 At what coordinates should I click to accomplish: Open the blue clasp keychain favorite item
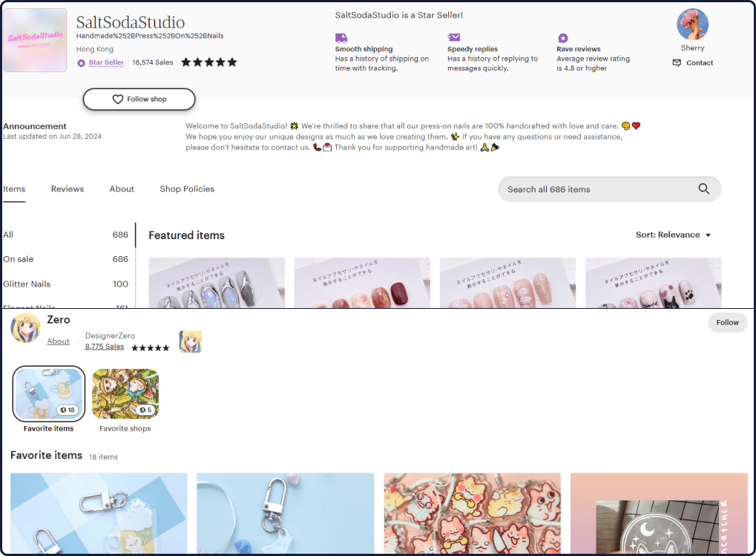(x=286, y=513)
